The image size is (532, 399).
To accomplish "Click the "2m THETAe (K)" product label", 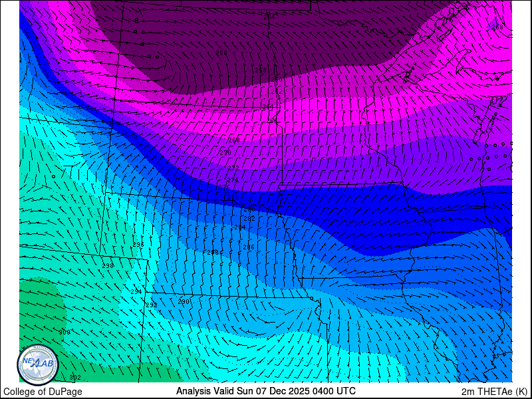I will coord(495,391).
